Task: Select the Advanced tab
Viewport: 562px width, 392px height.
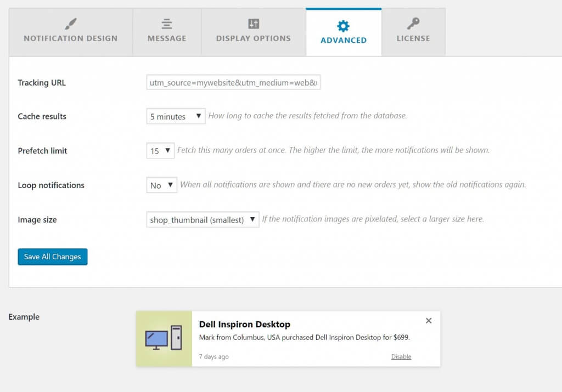Action: pyautogui.click(x=344, y=31)
